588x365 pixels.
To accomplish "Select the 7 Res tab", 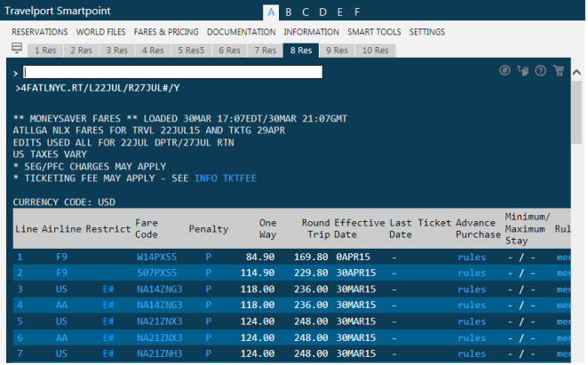I will click(x=265, y=51).
